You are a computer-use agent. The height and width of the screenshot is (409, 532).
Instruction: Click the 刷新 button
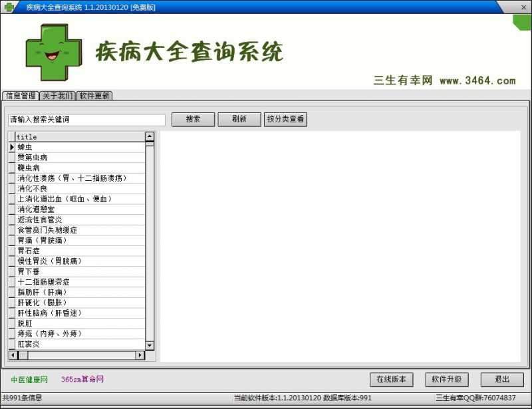coord(239,119)
